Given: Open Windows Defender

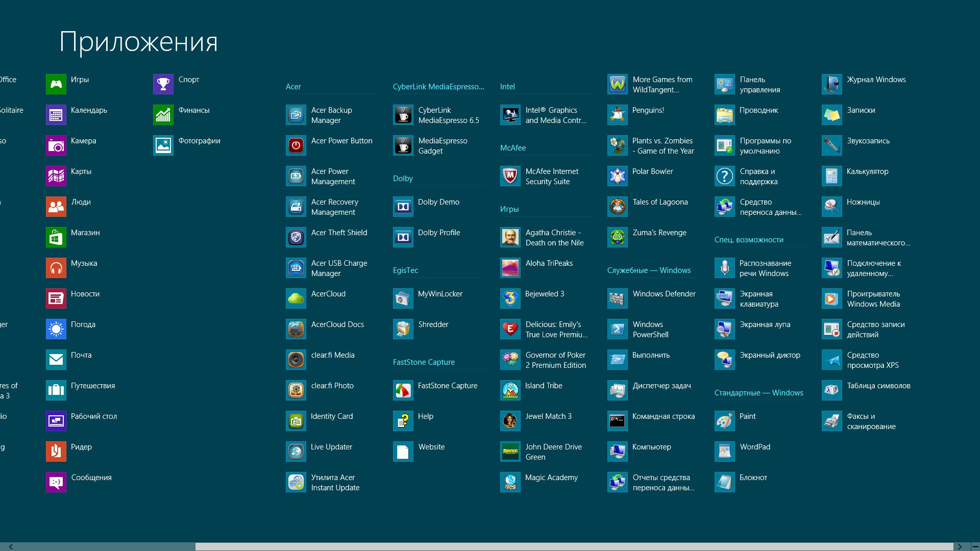Looking at the screenshot, I should point(617,298).
